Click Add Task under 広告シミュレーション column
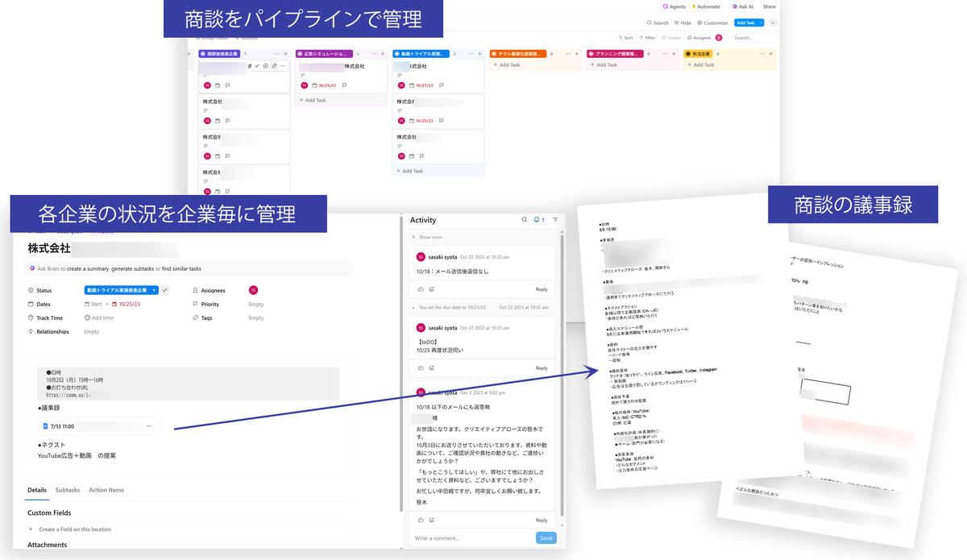 (313, 100)
